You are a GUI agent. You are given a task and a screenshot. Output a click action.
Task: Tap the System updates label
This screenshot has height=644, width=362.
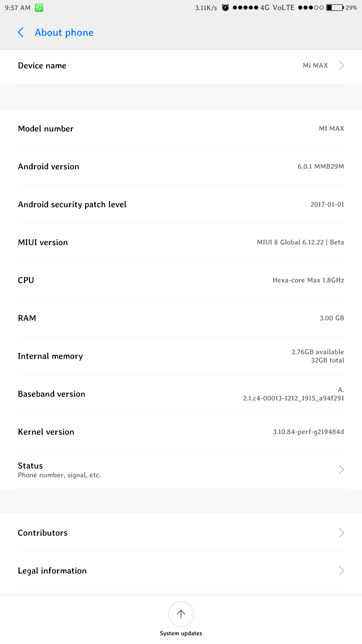click(181, 633)
